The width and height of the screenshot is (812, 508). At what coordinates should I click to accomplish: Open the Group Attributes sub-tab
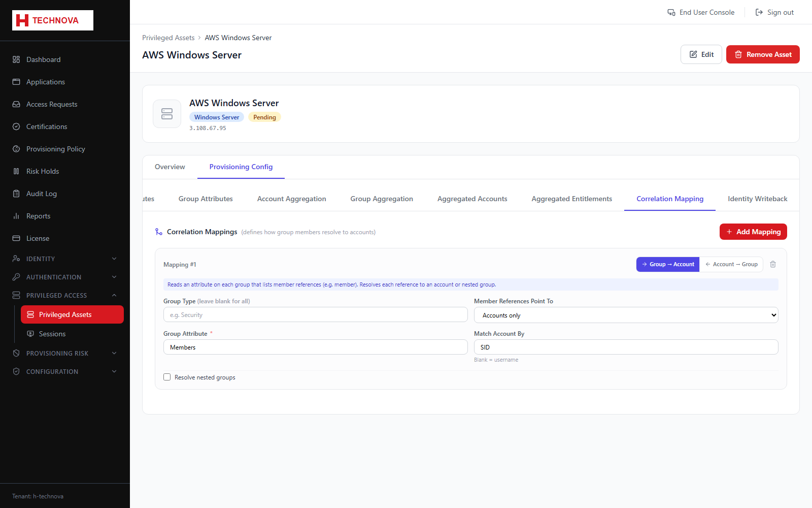coord(206,199)
